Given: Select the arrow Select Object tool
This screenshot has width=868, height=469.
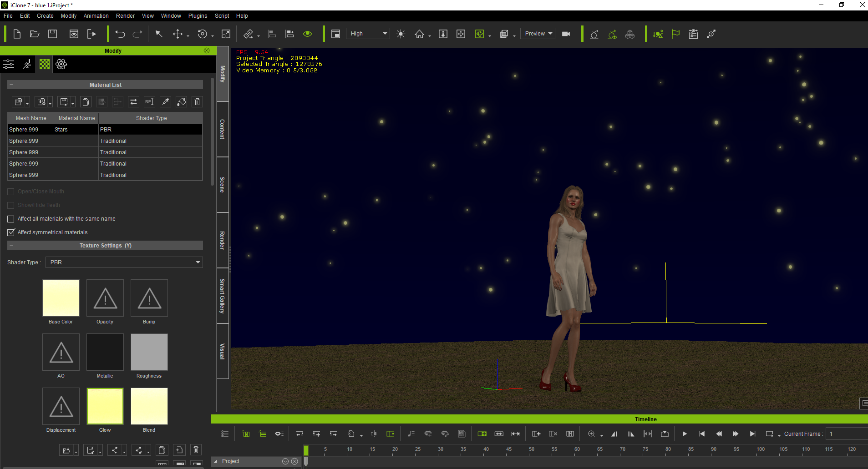Looking at the screenshot, I should tap(159, 34).
